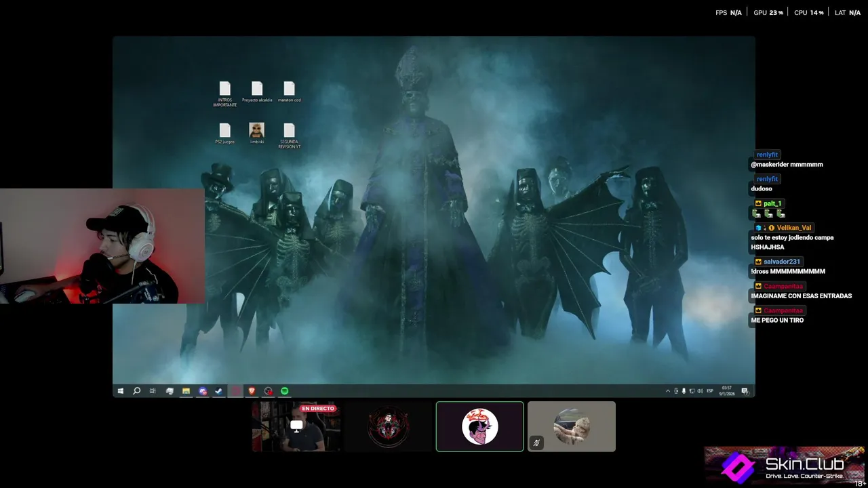Screen dimensions: 868x488
Task: Click the muted microphone icon on last tile
Action: pyautogui.click(x=536, y=443)
